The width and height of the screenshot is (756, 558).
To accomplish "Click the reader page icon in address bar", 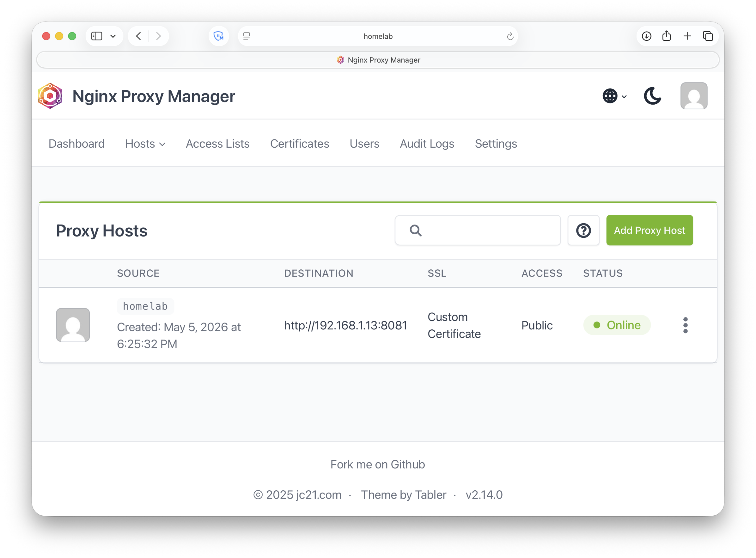I will click(247, 36).
